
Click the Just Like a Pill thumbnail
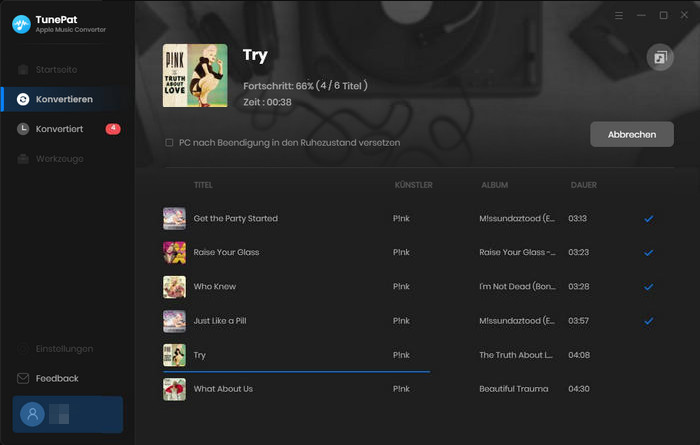coord(174,321)
